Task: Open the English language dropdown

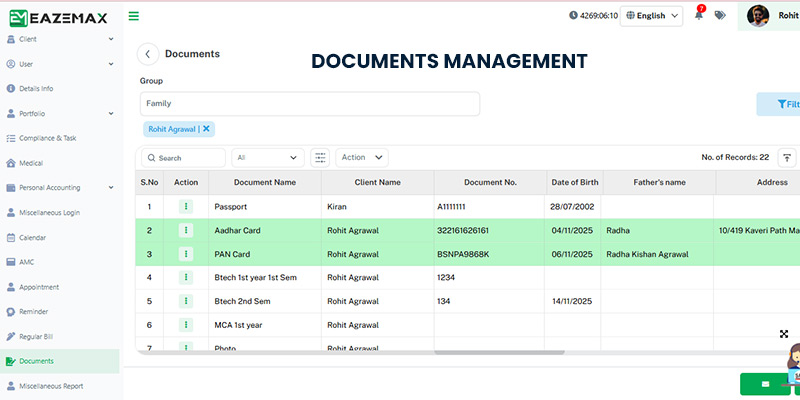Action: pyautogui.click(x=652, y=16)
